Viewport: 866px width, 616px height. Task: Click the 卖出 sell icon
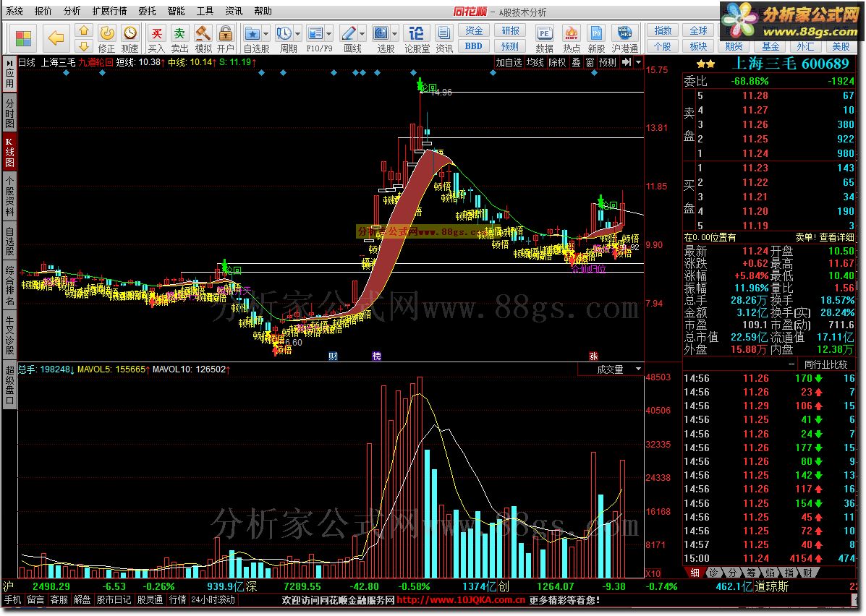click(179, 38)
